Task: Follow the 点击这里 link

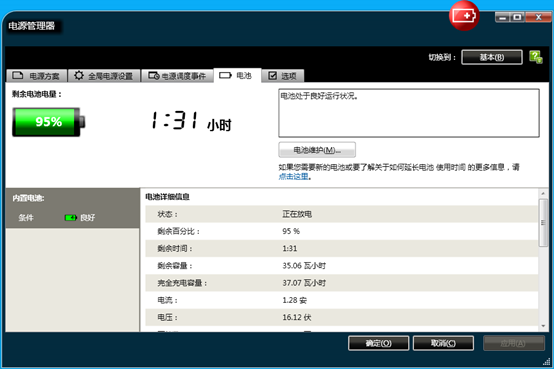Action: tap(294, 176)
